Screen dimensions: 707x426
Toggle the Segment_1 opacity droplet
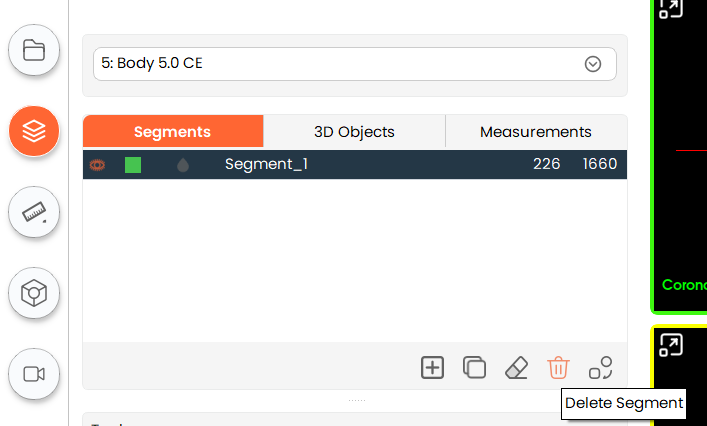pyautogui.click(x=183, y=165)
